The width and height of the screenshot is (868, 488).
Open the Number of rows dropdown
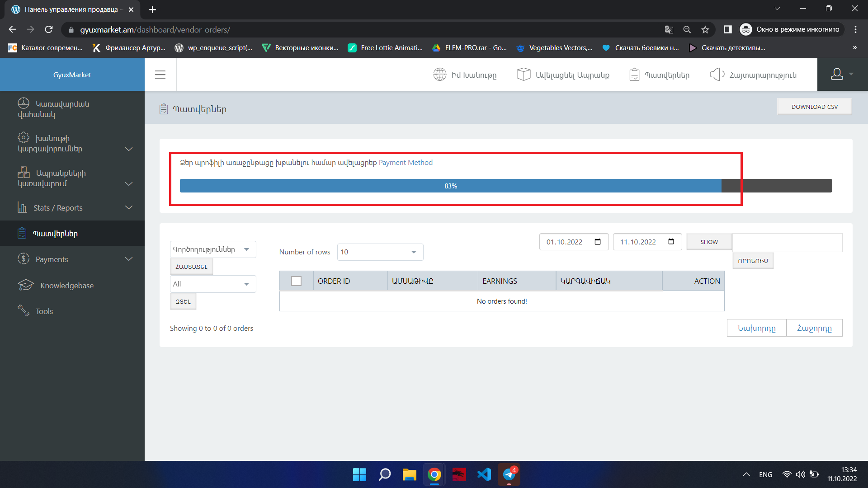(x=380, y=252)
